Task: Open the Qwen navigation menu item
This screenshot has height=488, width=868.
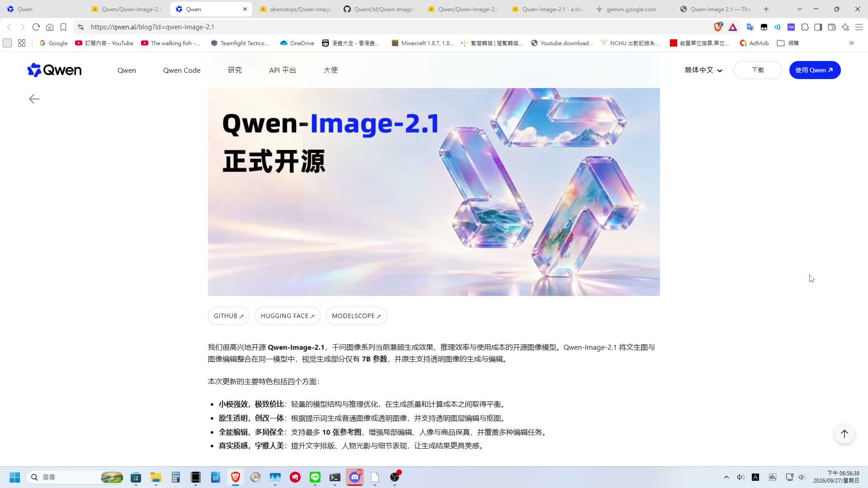Action: (127, 70)
